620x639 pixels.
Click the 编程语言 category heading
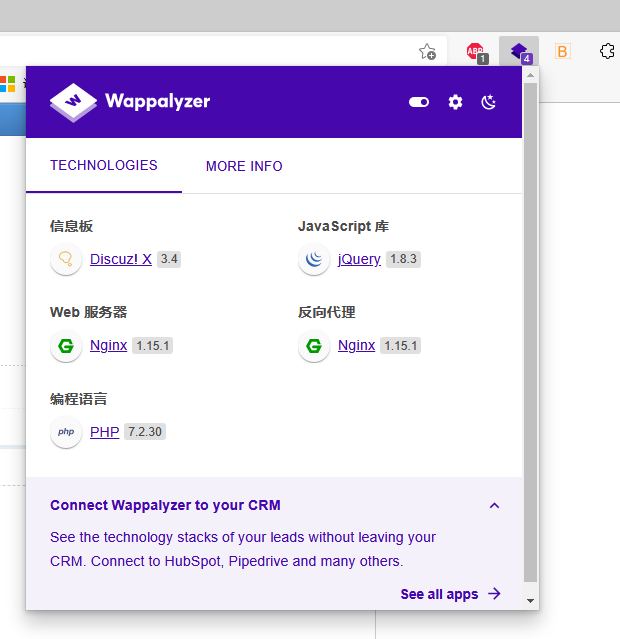pyautogui.click(x=79, y=399)
